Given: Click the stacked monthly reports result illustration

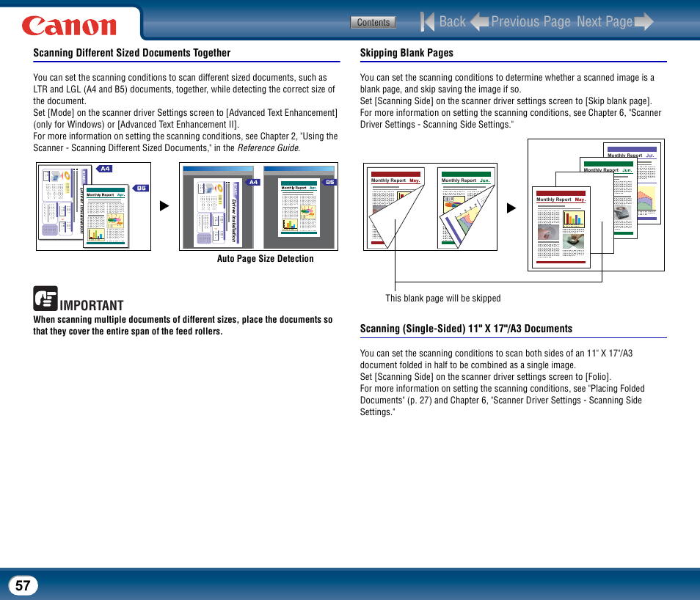Looking at the screenshot, I should coord(596,205).
